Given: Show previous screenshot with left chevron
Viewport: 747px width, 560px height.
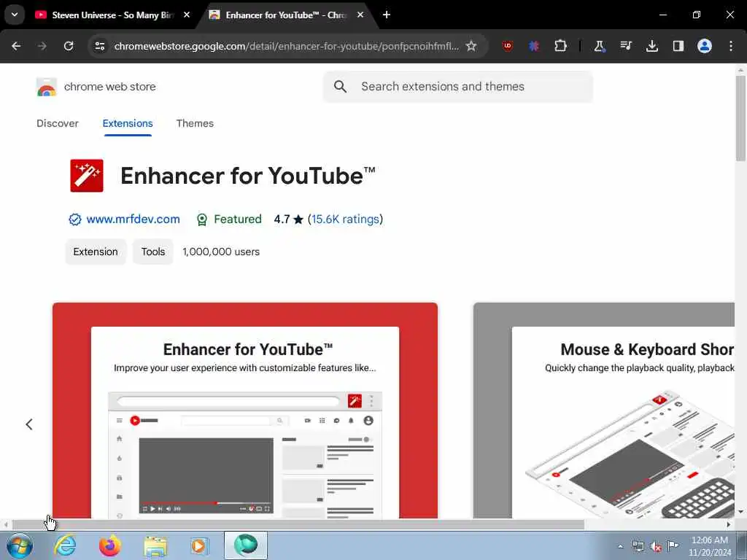Looking at the screenshot, I should [x=29, y=424].
